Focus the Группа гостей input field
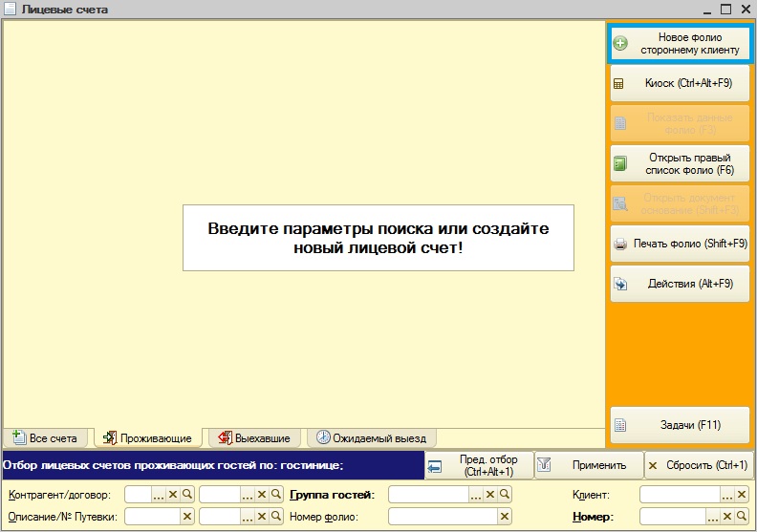The height and width of the screenshot is (532, 757). click(429, 495)
